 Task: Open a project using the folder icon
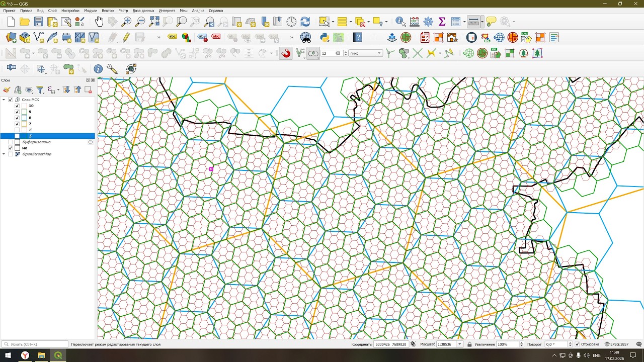(24, 22)
